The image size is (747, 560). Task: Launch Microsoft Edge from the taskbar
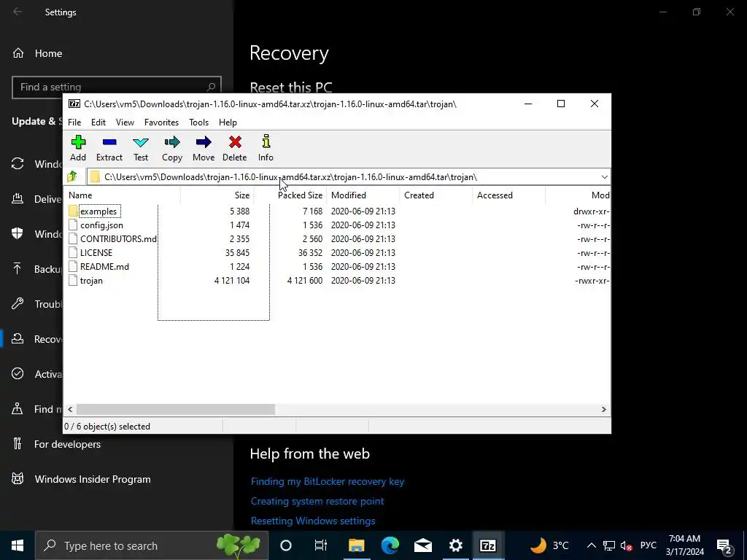tap(390, 545)
